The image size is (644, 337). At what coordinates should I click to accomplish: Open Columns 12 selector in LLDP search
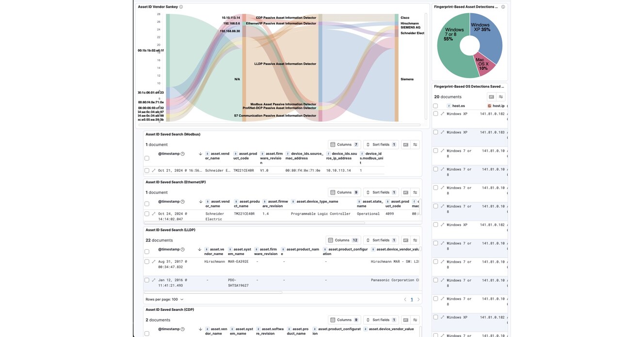(x=342, y=240)
